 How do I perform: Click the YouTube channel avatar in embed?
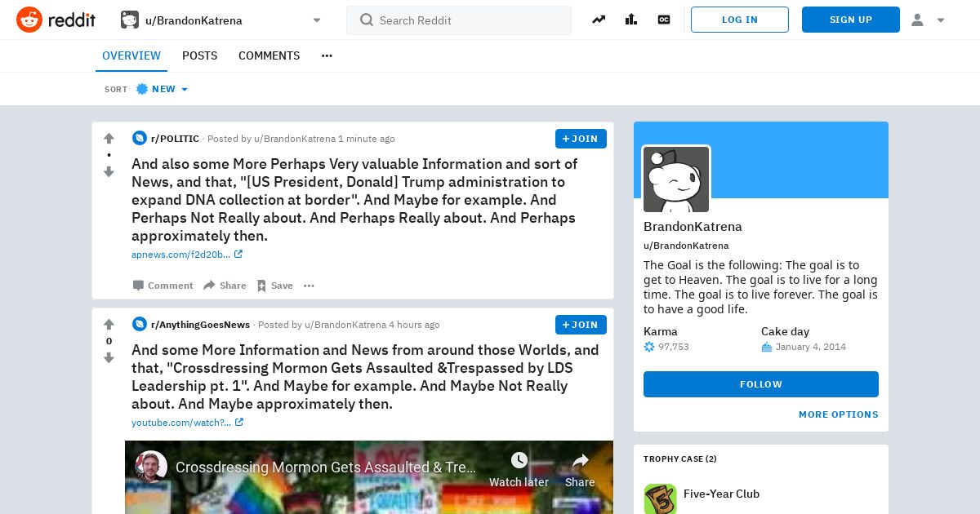point(151,467)
